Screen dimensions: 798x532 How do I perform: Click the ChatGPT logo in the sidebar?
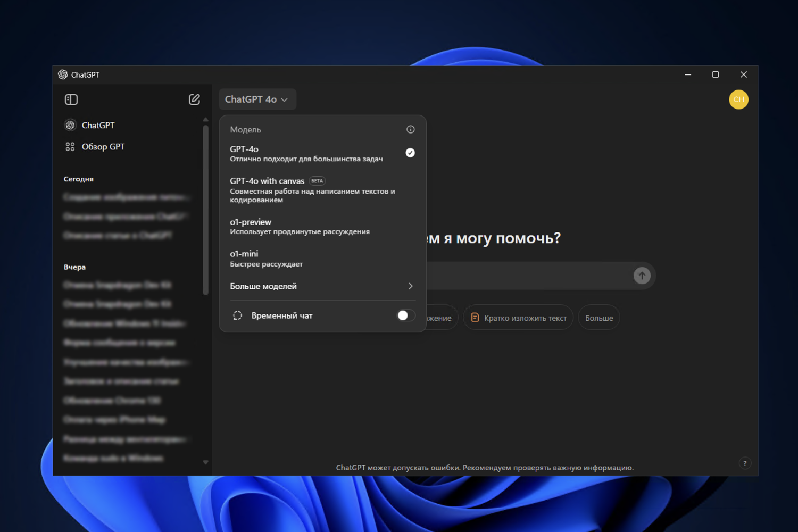pos(70,125)
